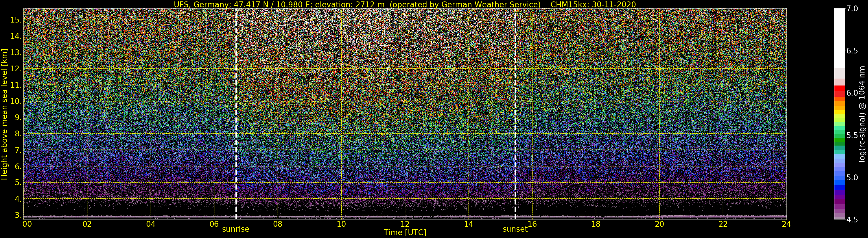The height and width of the screenshot is (238, 868).
Task: Click the '15.' km tick on height axis
Action: pos(16,20)
